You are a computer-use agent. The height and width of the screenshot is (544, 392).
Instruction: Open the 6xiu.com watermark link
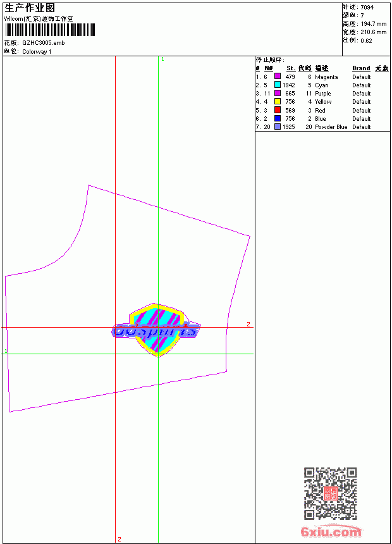point(331,531)
